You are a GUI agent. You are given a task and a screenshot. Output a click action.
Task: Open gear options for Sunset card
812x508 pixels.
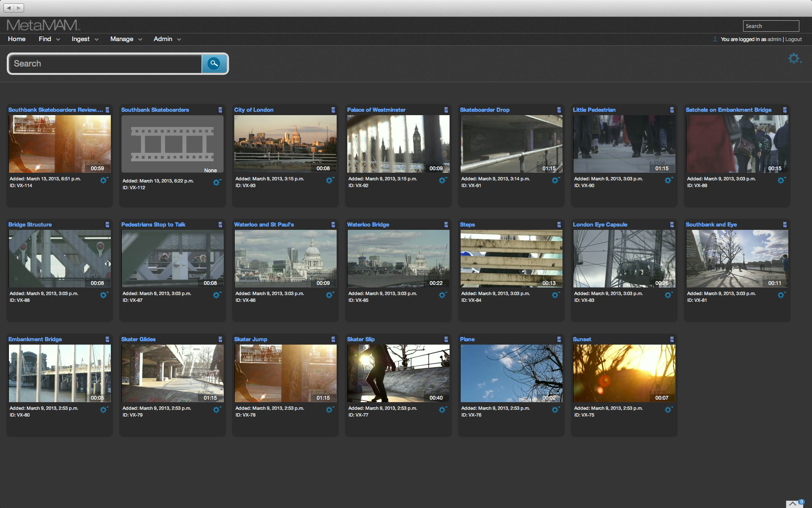(x=669, y=410)
